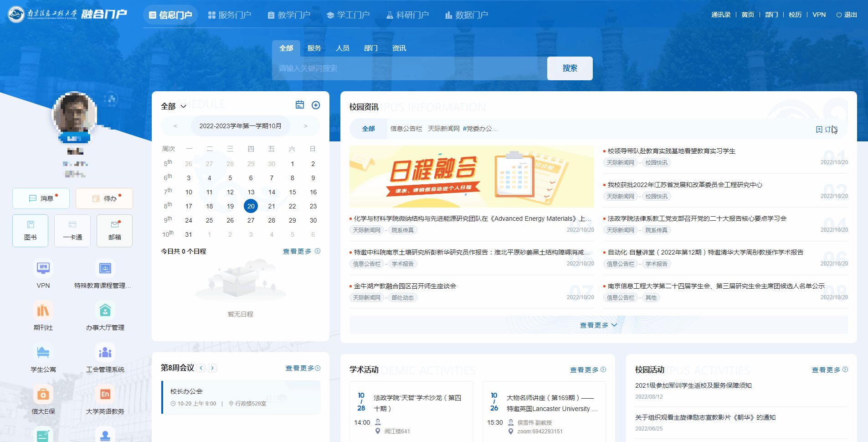Click 退出 to log out
868x442 pixels.
click(x=847, y=15)
